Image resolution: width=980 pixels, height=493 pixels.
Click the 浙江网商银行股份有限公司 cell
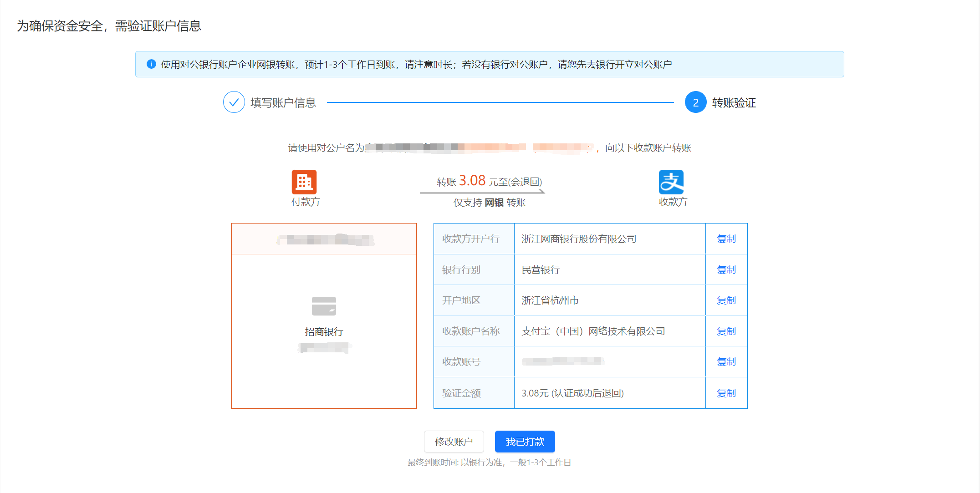click(610, 239)
